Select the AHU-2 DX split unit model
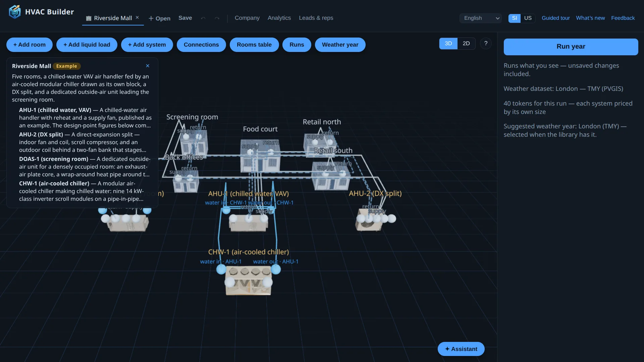The height and width of the screenshot is (362, 644). pos(369,220)
